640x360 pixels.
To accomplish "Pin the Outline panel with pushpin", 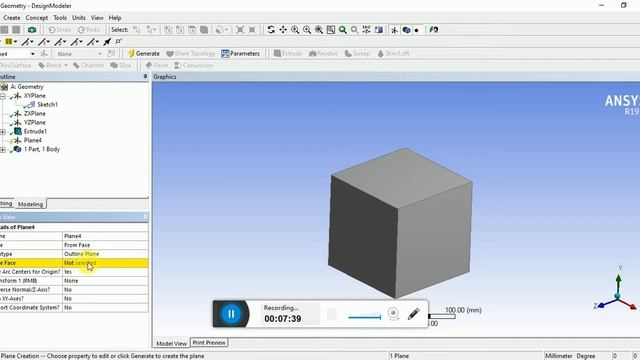I will (145, 77).
